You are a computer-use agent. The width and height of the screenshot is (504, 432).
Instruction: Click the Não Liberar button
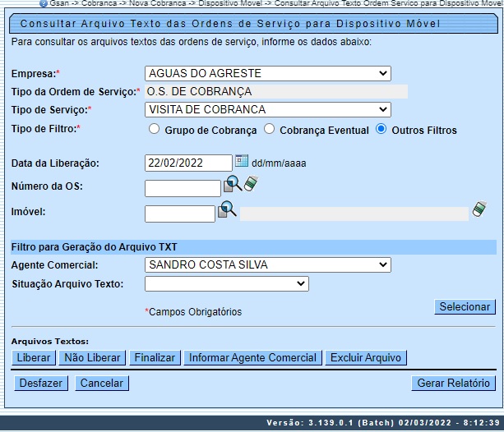point(92,358)
